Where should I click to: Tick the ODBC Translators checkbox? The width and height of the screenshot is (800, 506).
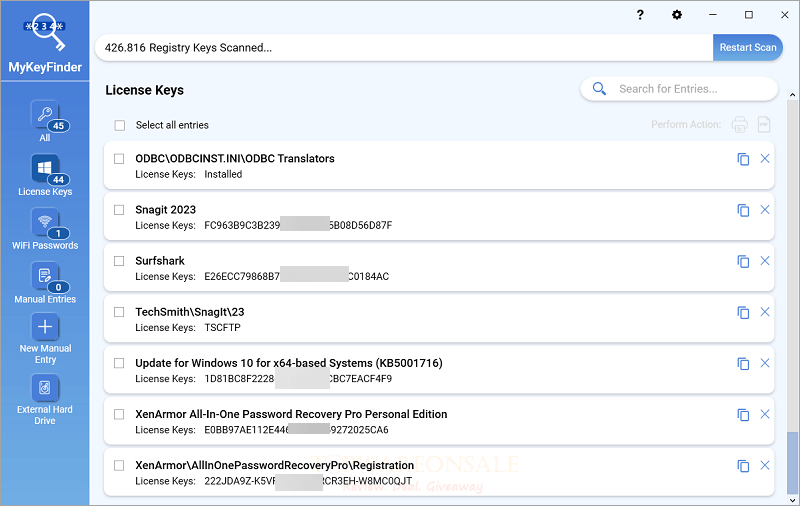click(119, 159)
